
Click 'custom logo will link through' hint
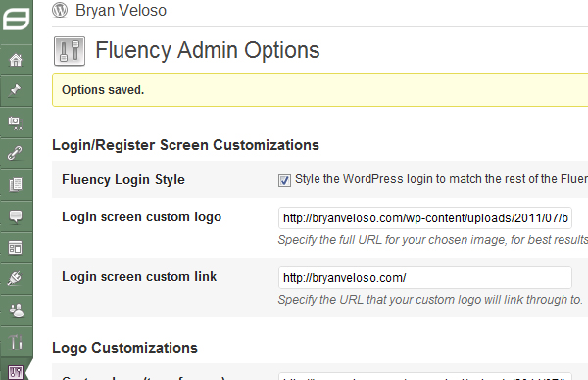pyautogui.click(x=430, y=300)
